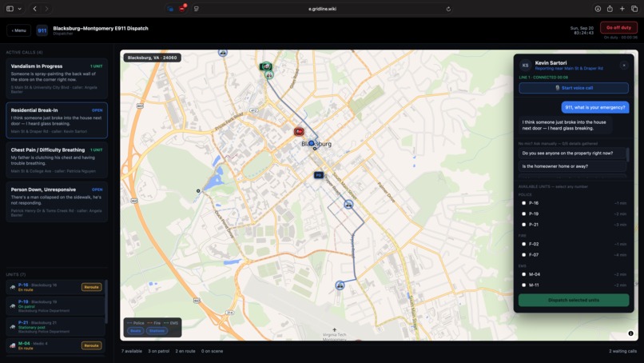Show the tab overview
This screenshot has width=644, height=363.
(634, 9)
